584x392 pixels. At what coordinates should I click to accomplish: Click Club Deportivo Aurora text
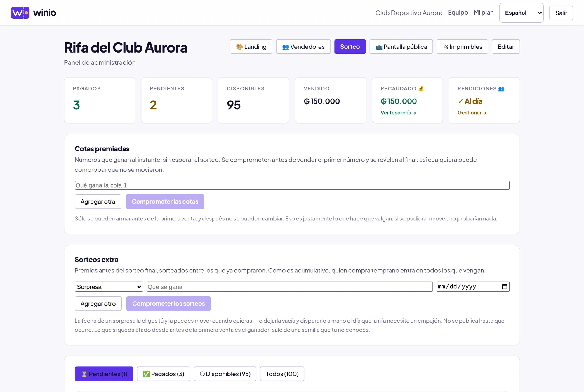(x=409, y=13)
